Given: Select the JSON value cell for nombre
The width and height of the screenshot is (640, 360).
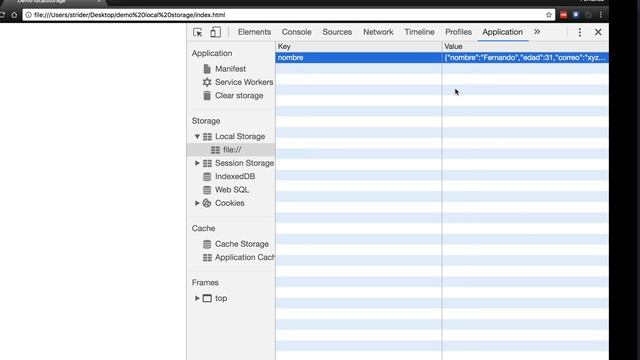Looking at the screenshot, I should [x=525, y=58].
